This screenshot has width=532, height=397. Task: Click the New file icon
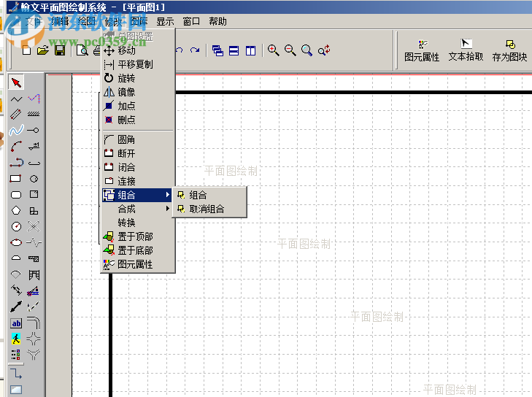click(26, 50)
